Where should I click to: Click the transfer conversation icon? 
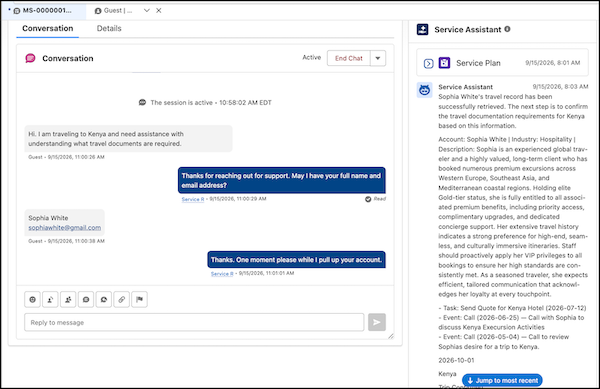click(50, 299)
